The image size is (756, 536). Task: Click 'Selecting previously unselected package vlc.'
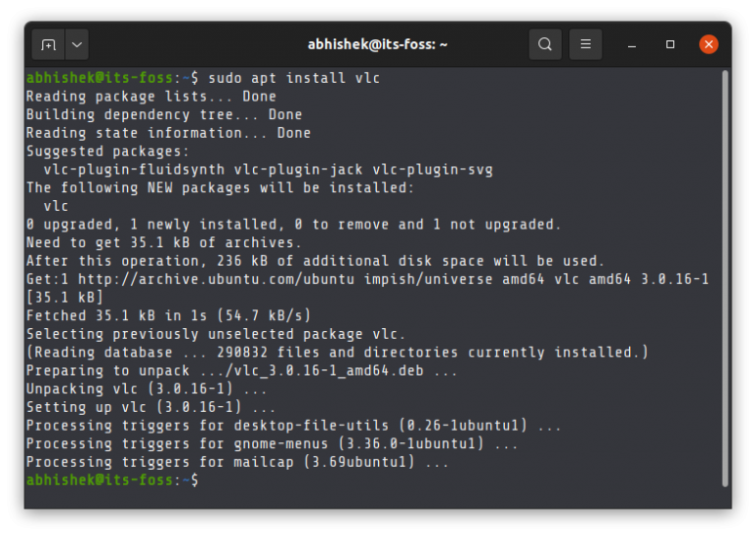point(216,334)
